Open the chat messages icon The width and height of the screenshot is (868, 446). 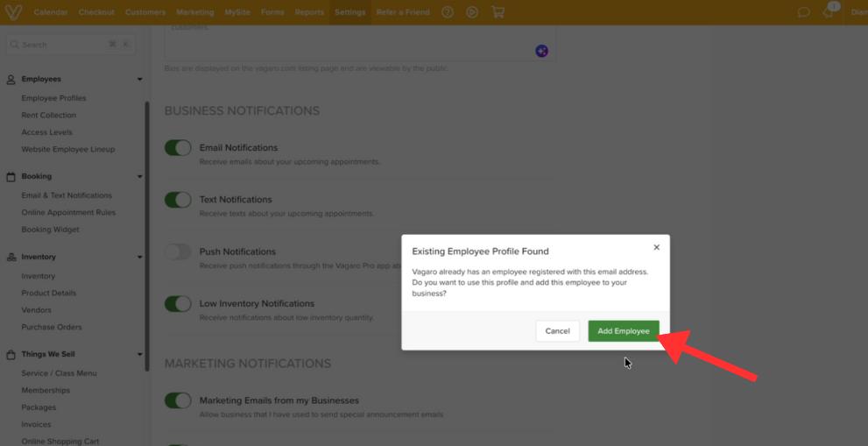(x=804, y=12)
